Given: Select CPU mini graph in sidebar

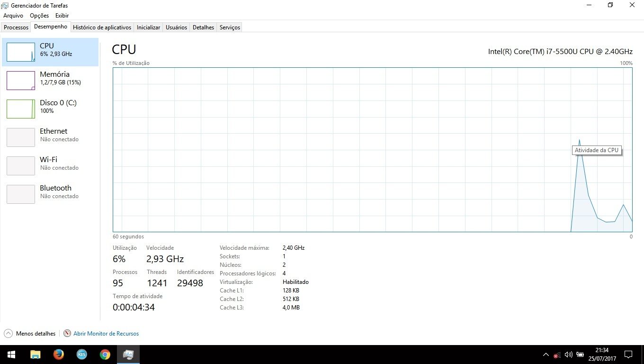Looking at the screenshot, I should (21, 52).
